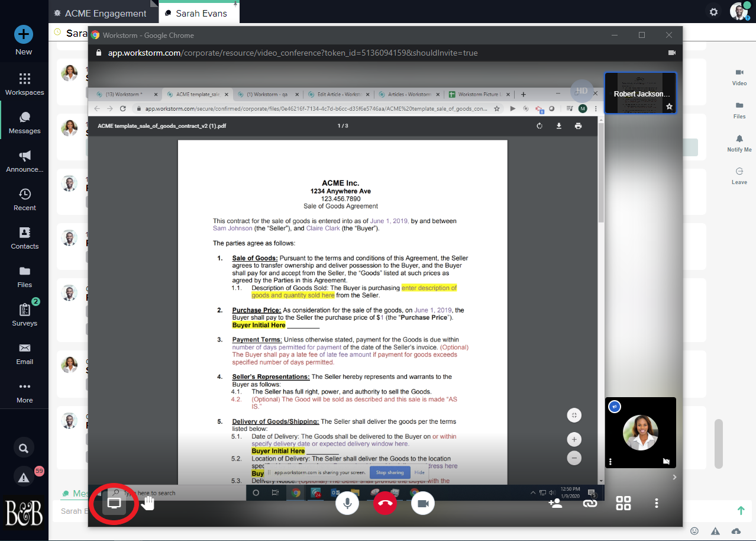Select the local participant woman's video thumbnail
Viewport: 756px width, 541px height.
pyautogui.click(x=641, y=433)
